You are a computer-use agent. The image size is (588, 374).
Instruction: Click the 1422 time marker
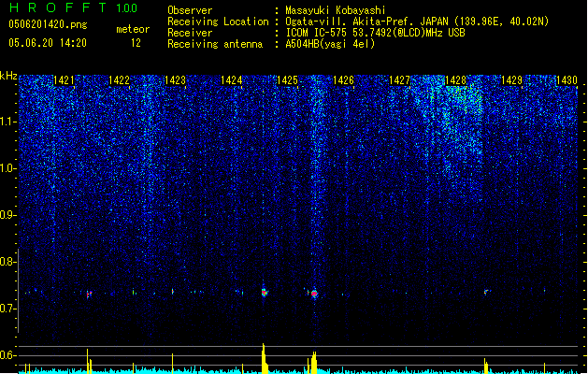click(119, 80)
